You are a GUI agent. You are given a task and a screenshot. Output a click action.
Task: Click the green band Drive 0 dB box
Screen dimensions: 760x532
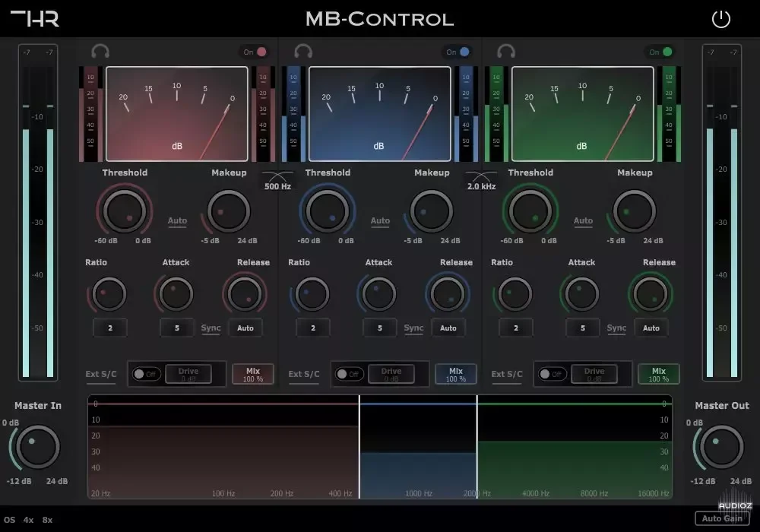pos(594,374)
